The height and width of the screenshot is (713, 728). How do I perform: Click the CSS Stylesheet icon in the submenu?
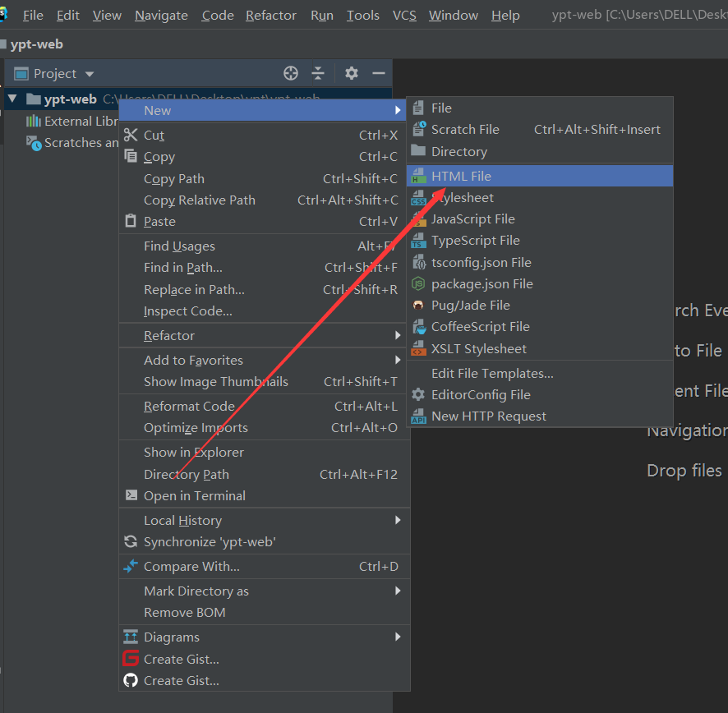click(418, 198)
